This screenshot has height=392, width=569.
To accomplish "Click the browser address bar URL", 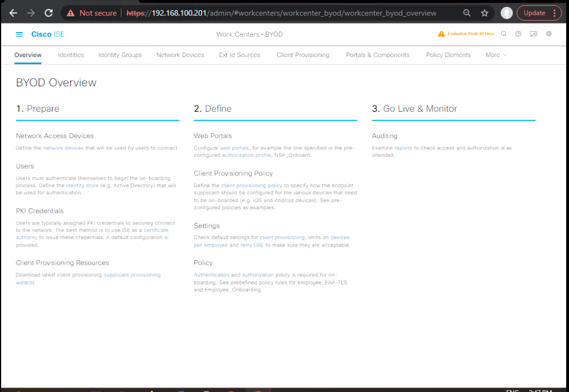I will pyautogui.click(x=281, y=13).
